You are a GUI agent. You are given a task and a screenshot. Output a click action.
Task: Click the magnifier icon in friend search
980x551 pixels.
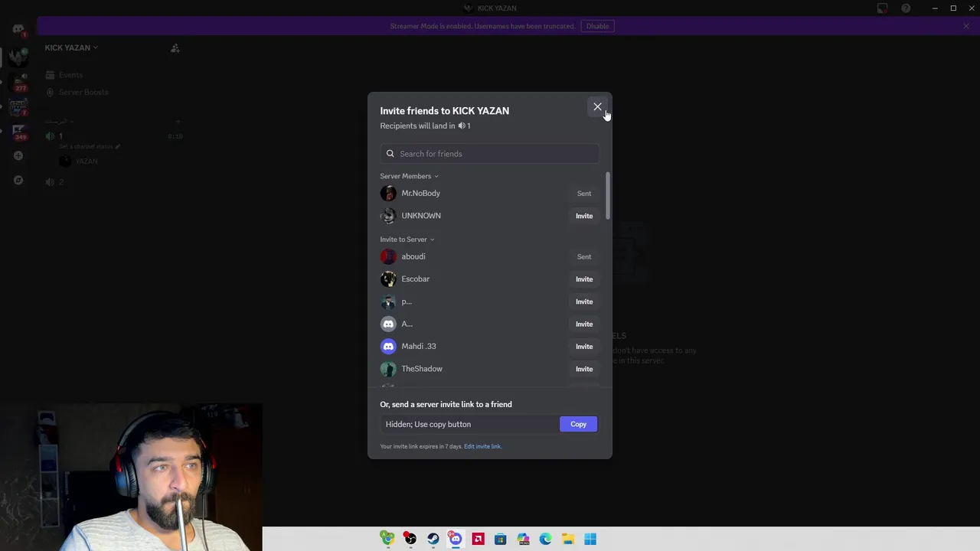[390, 154]
